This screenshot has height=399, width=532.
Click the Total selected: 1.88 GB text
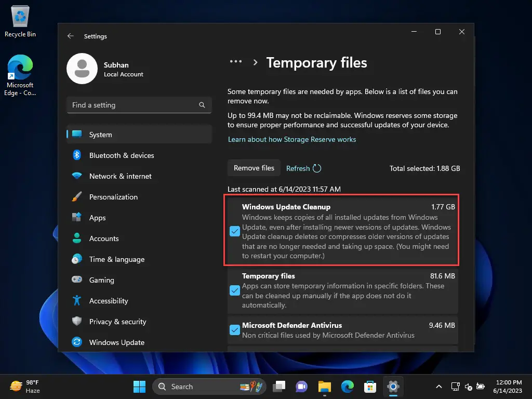click(424, 168)
